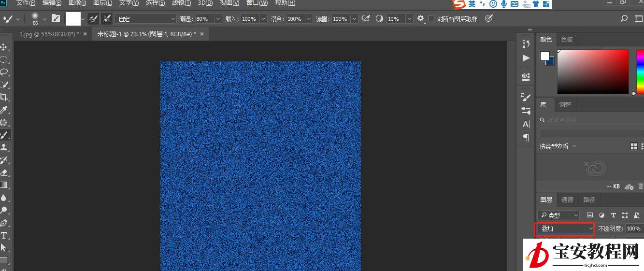This screenshot has height=271, width=644.
Task: Select the Gradient tool
Action: click(x=4, y=185)
